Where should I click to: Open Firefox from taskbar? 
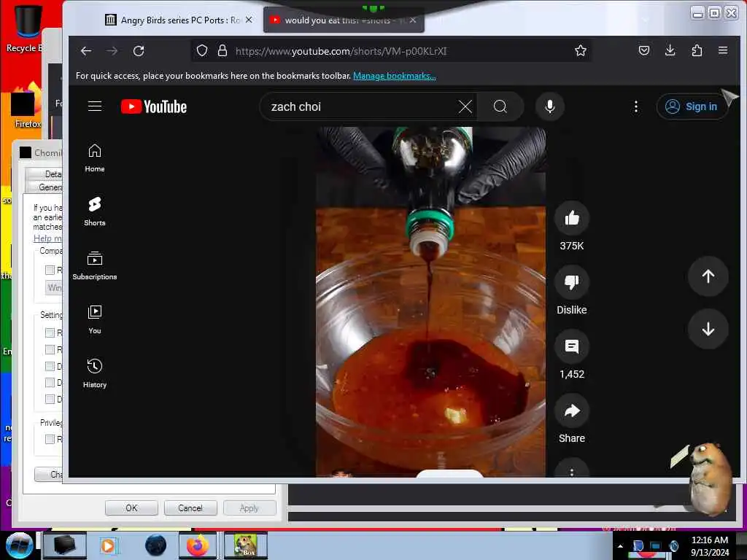tap(197, 545)
